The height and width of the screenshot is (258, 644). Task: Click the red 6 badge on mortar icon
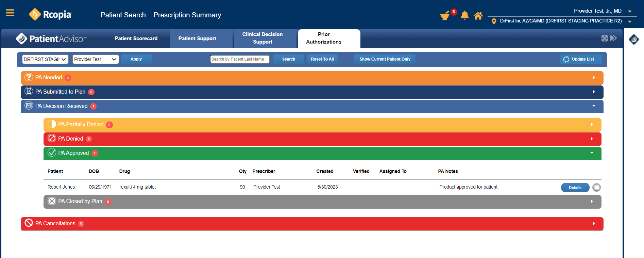coord(454,12)
